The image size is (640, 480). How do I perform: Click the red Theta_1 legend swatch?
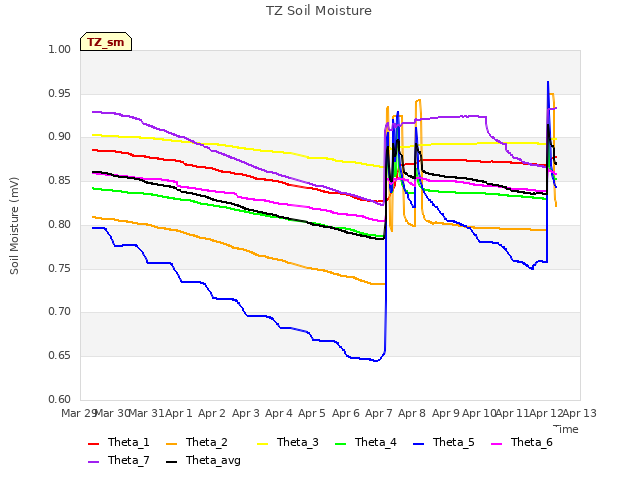click(x=93, y=443)
